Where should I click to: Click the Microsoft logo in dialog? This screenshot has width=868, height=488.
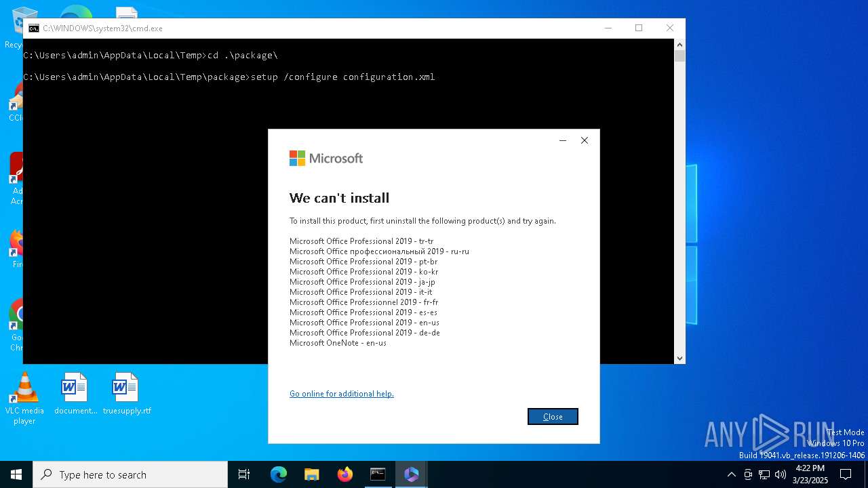[x=326, y=158]
